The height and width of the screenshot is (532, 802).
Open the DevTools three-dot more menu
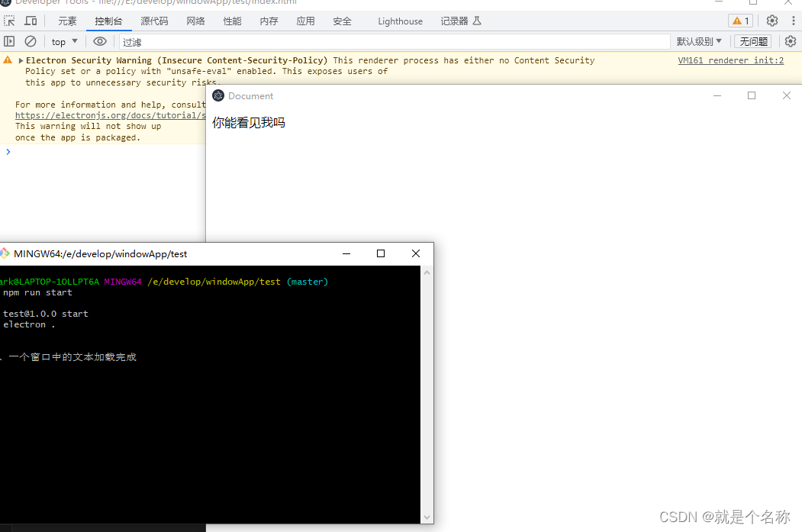tap(794, 21)
